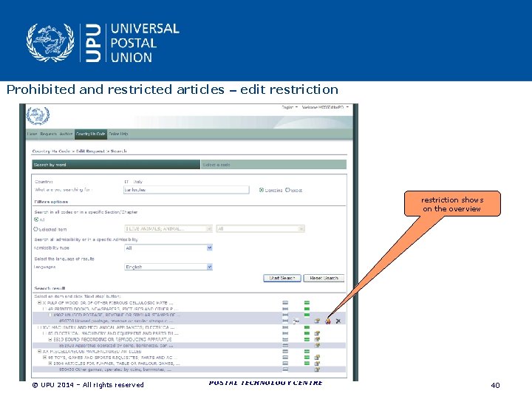
Task: Click green indicator on 8519 SOUND RECORDING row
Action: pos(307,339)
